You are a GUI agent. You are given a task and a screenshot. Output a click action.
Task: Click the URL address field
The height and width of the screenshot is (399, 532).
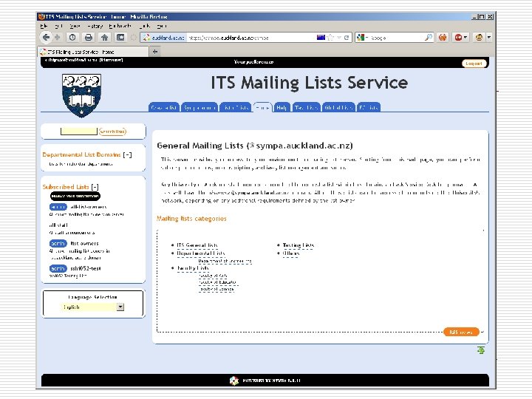(251, 38)
